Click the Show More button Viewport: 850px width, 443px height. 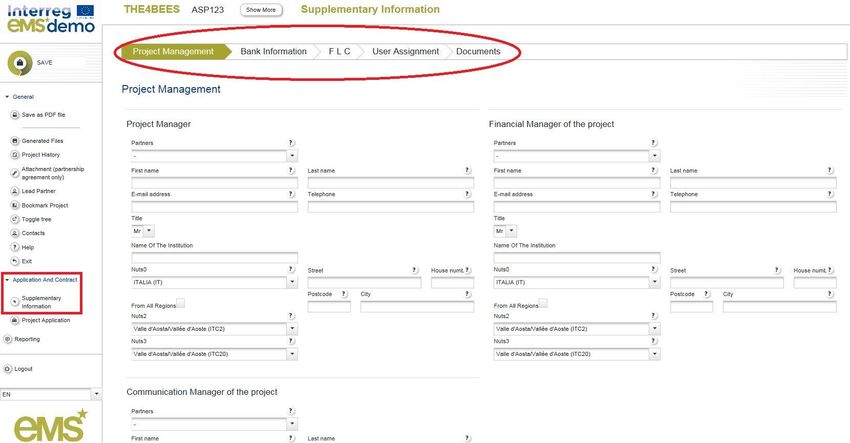(261, 10)
